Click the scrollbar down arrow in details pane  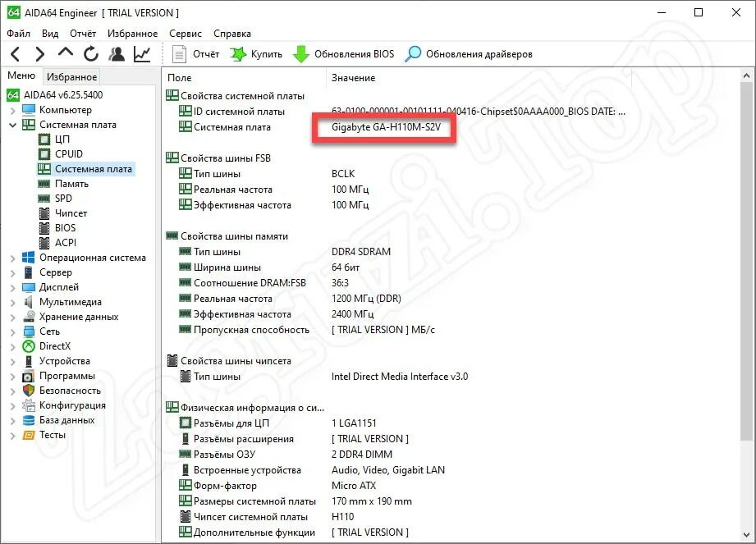[746, 534]
